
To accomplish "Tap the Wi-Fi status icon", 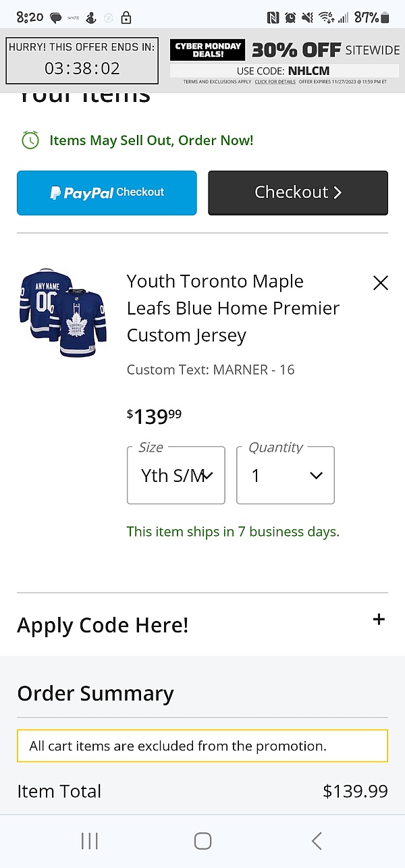I will coord(327,18).
